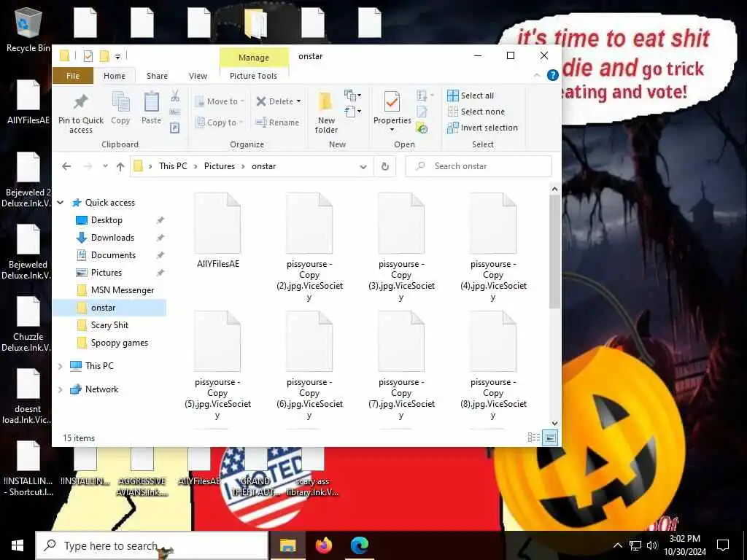The width and height of the screenshot is (747, 560).
Task: Select pissyourse - Copy (8).jpg.ViceSociety file
Action: point(493,365)
